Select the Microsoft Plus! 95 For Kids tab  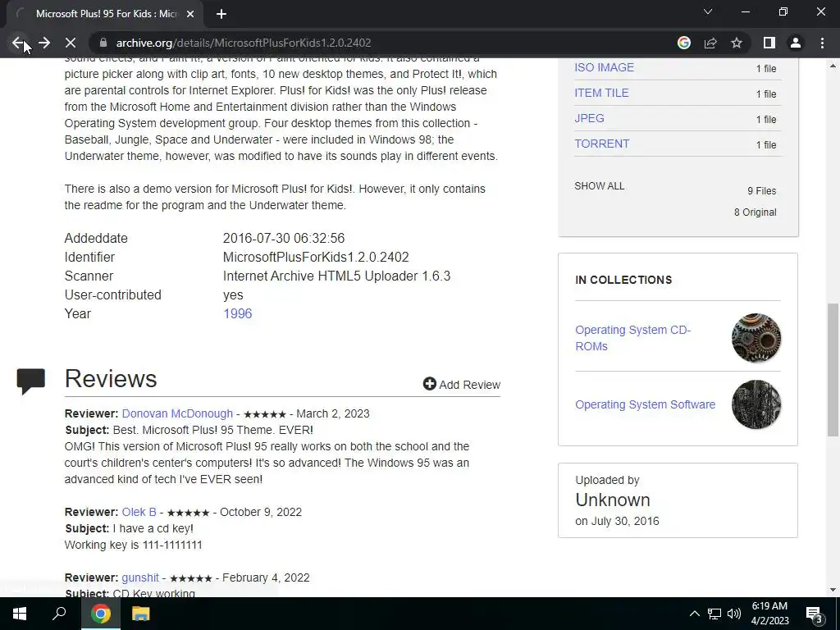[105, 15]
